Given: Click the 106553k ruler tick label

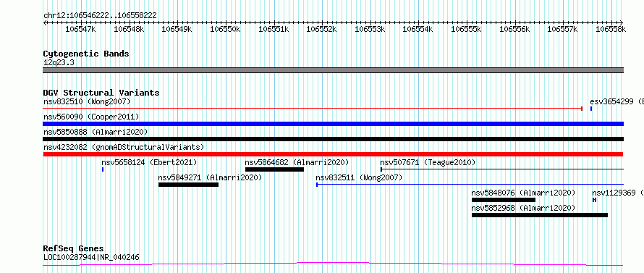Looking at the screenshot, I should point(370,29).
